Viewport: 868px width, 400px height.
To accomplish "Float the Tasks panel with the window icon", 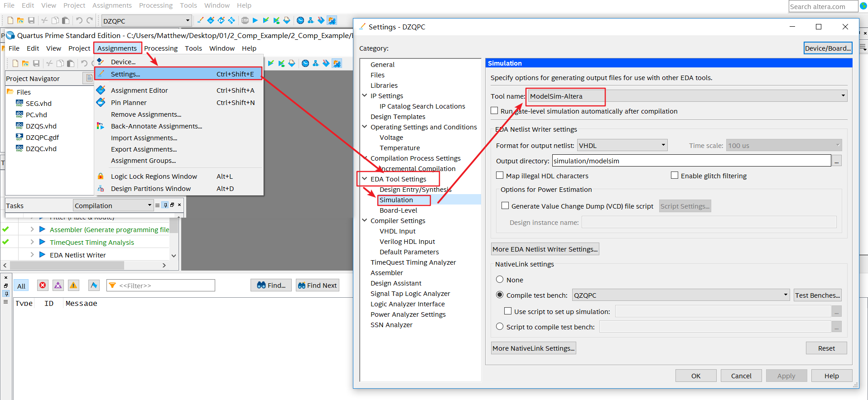I will click(172, 205).
